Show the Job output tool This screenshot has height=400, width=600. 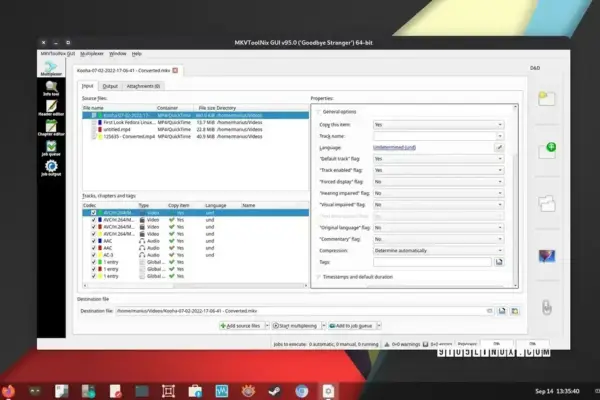tap(51, 168)
